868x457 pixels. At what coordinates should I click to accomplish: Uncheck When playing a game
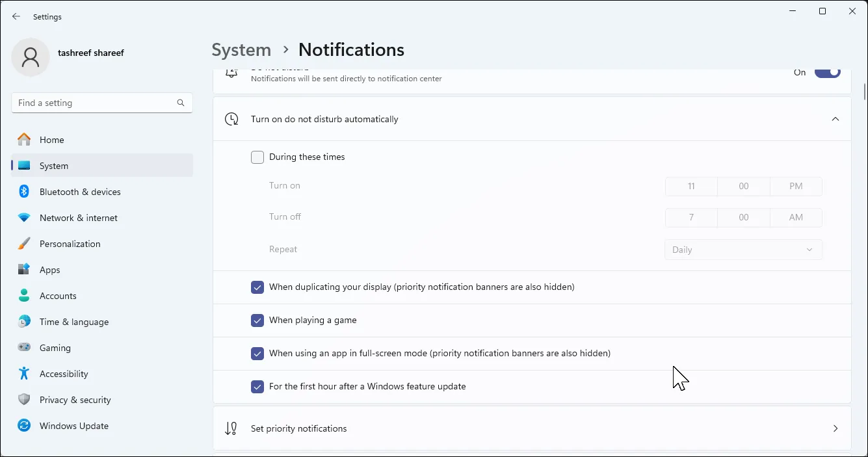pyautogui.click(x=257, y=320)
